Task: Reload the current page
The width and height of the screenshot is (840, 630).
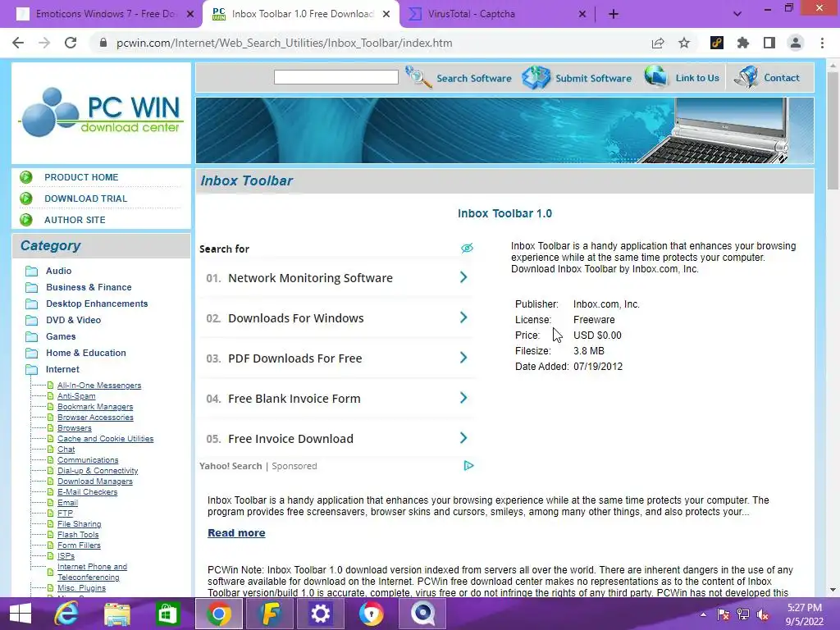Action: 71,43
